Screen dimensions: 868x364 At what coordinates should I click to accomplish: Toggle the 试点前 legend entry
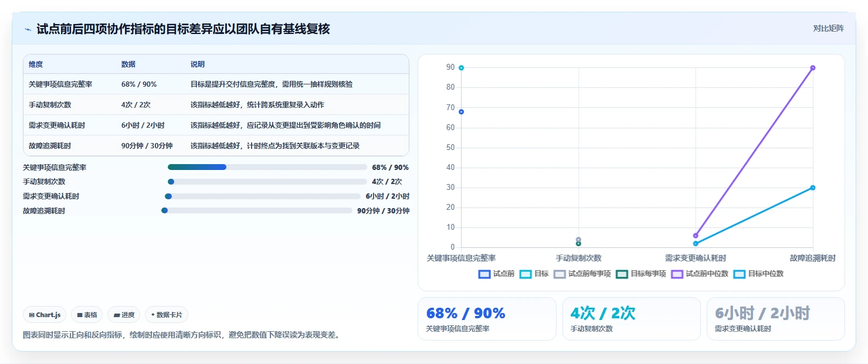click(x=496, y=274)
